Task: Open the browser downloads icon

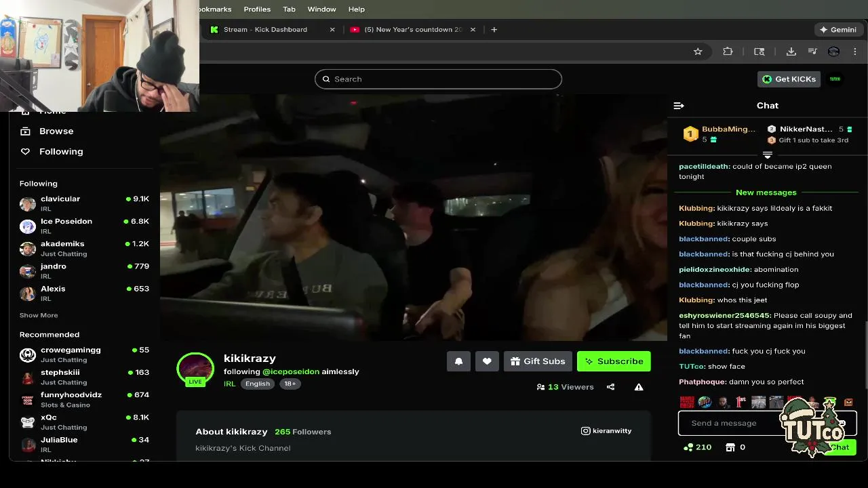Action: (791, 52)
